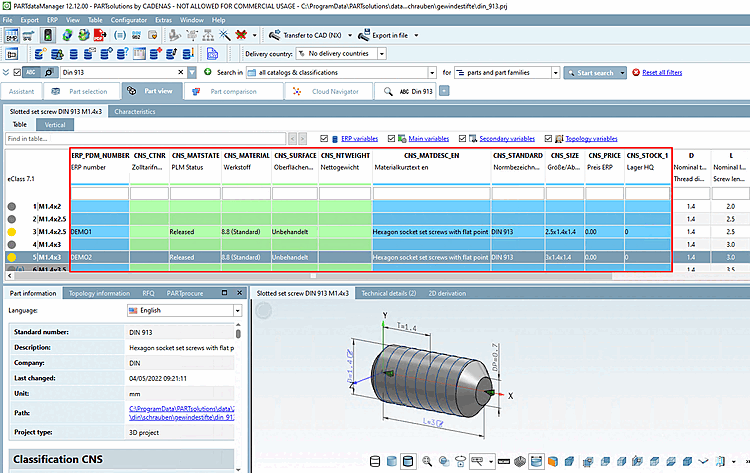750x473 pixels.
Task: Toggle ABC text search mode button
Action: [x=32, y=72]
